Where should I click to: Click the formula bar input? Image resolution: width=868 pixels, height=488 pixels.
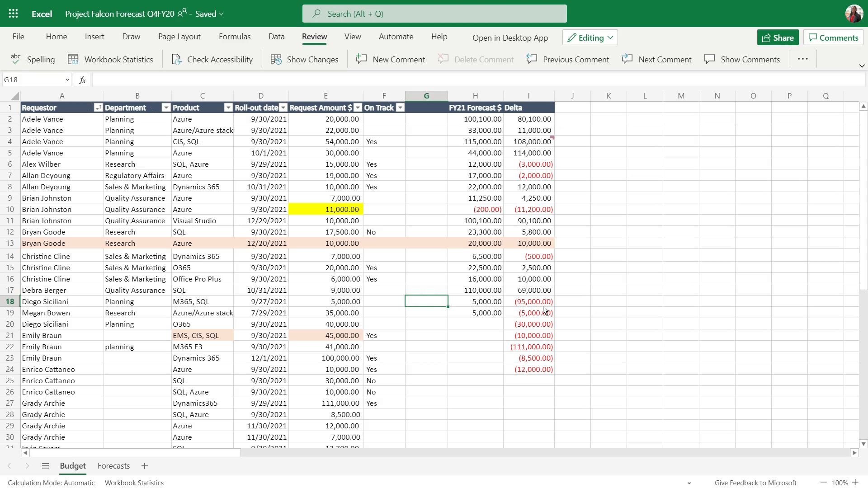coord(478,80)
